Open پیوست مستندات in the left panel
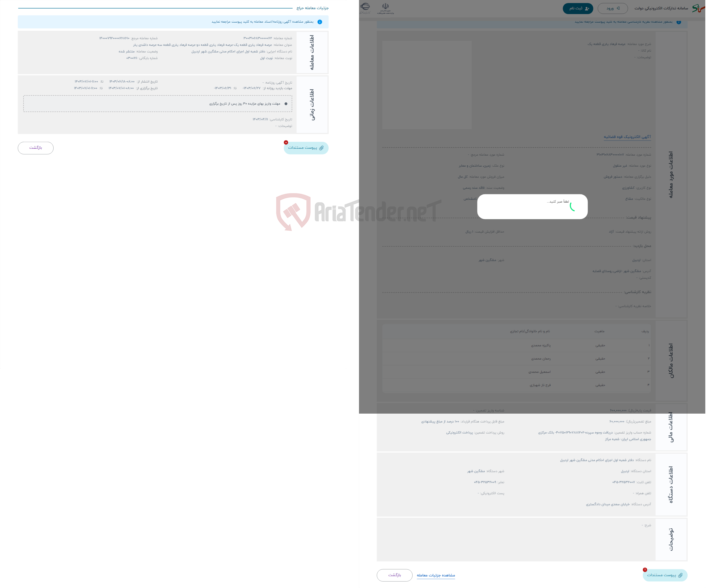 click(x=306, y=148)
